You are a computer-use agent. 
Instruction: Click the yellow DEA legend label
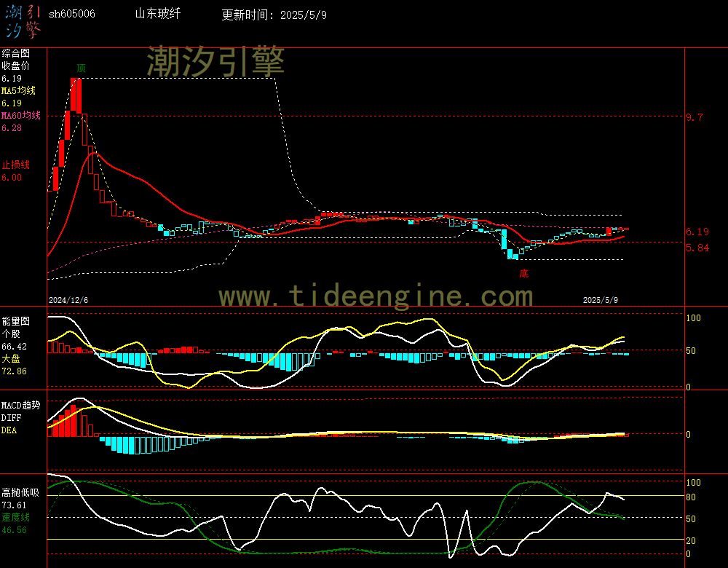click(x=9, y=430)
